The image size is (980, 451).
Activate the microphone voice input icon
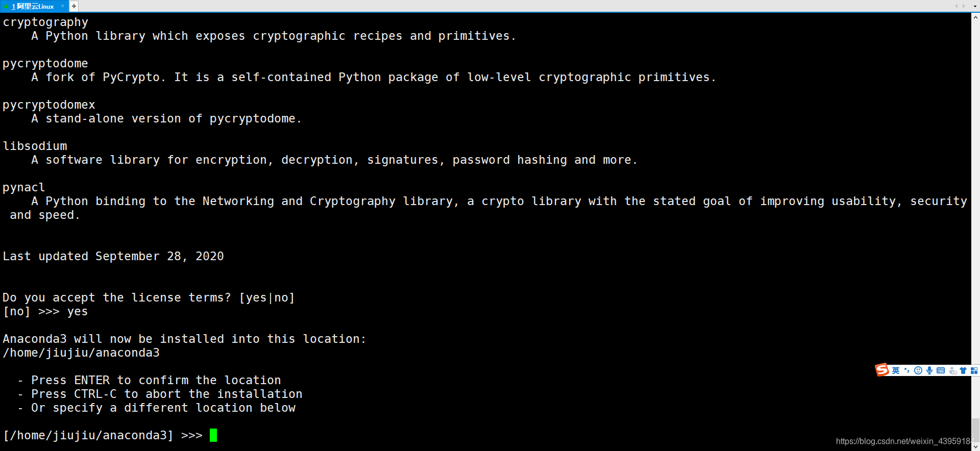pyautogui.click(x=929, y=370)
